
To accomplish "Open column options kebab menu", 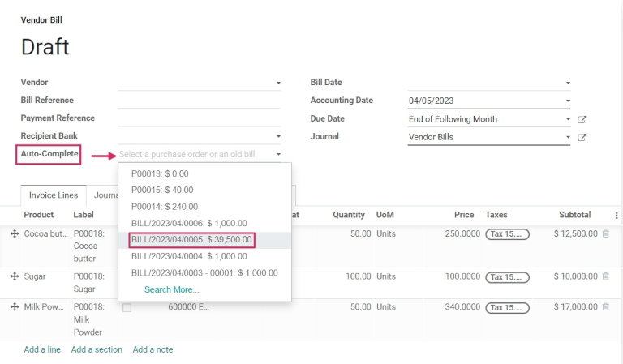I will click(616, 216).
